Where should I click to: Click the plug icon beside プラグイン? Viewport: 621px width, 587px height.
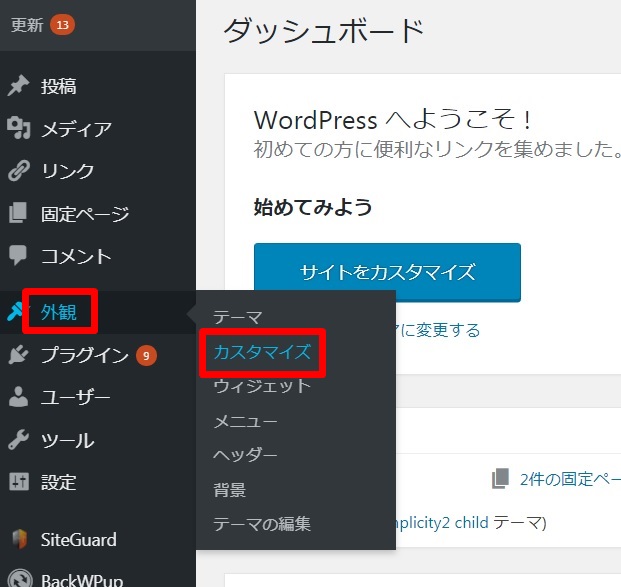(x=18, y=354)
